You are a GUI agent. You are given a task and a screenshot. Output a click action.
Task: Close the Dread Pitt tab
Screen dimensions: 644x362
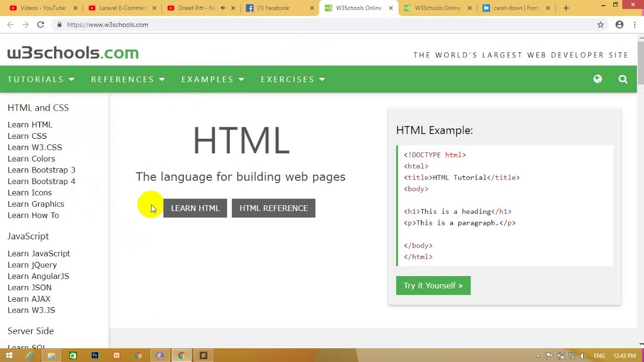click(234, 8)
